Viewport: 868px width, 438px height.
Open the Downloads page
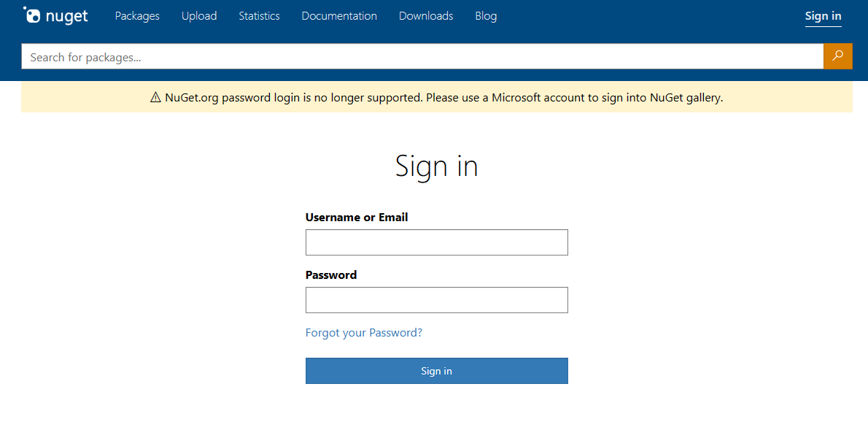point(425,15)
